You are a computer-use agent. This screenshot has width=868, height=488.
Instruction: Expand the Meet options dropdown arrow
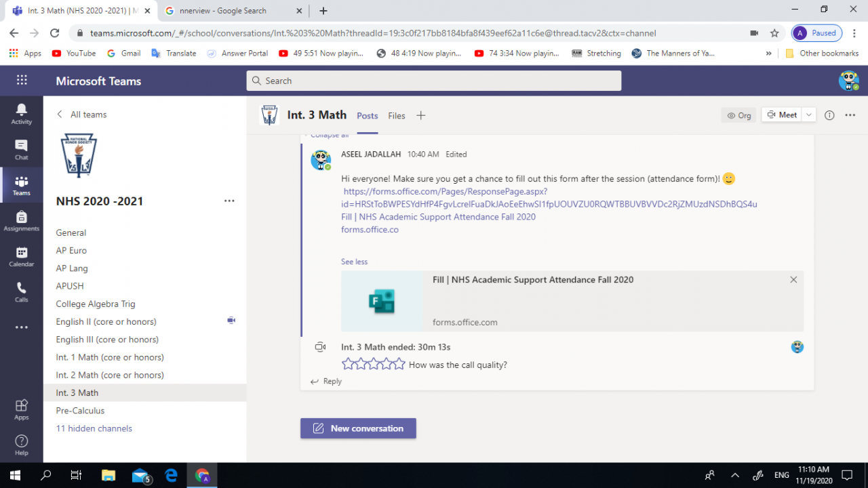808,115
